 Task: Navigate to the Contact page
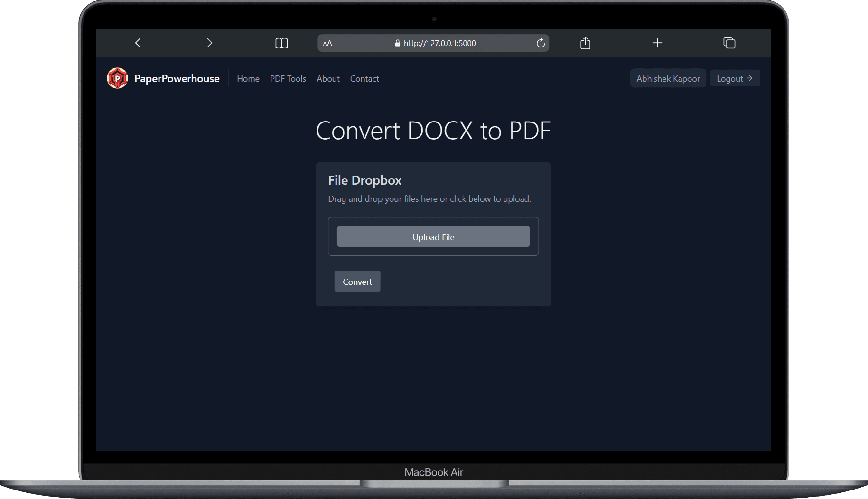pyautogui.click(x=364, y=79)
